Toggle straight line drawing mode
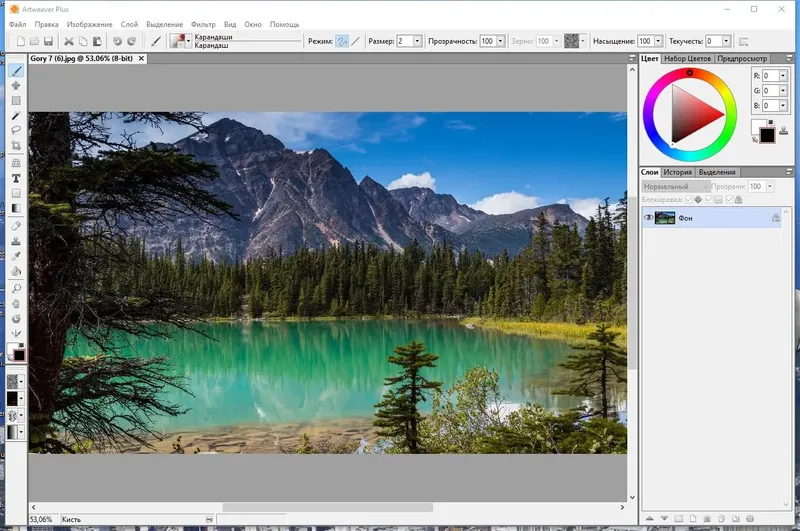Screen dimensions: 800x531 point(356,41)
